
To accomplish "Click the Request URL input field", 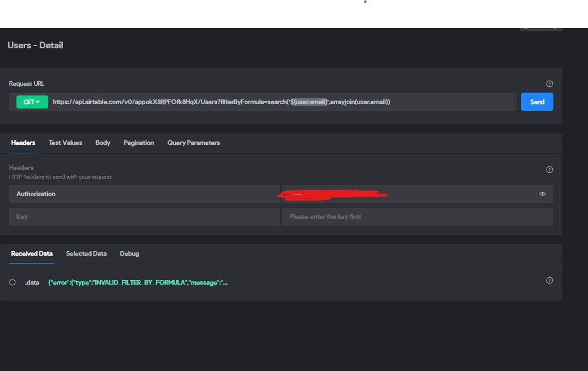I will pos(283,102).
